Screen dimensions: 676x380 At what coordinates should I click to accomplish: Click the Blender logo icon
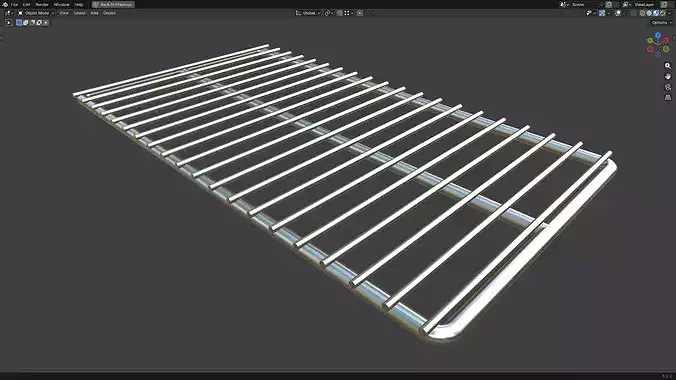[5, 4]
